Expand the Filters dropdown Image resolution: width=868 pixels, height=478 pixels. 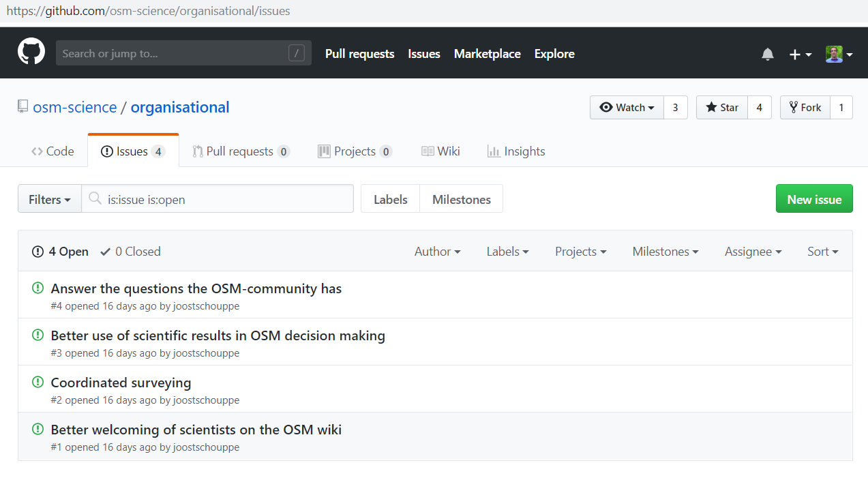(50, 199)
